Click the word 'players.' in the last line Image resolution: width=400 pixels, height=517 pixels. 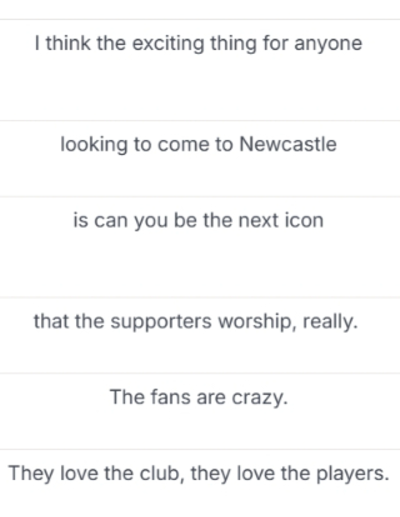(x=352, y=474)
